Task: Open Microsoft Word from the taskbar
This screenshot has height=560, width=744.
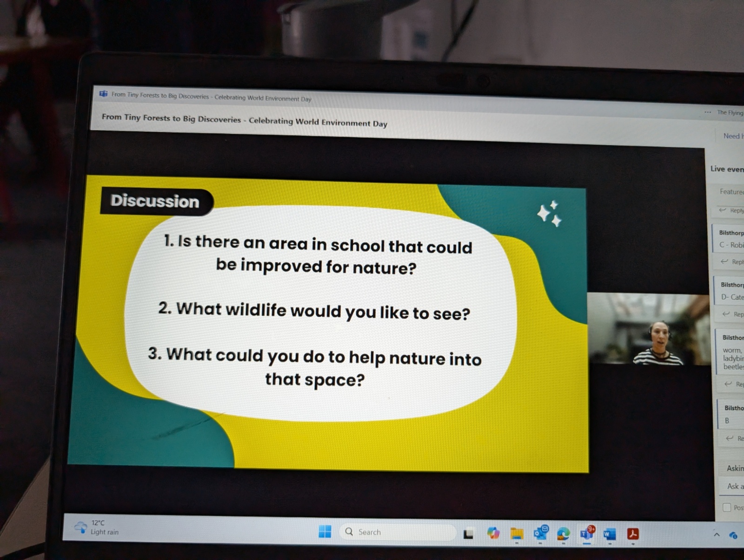Action: click(609, 534)
